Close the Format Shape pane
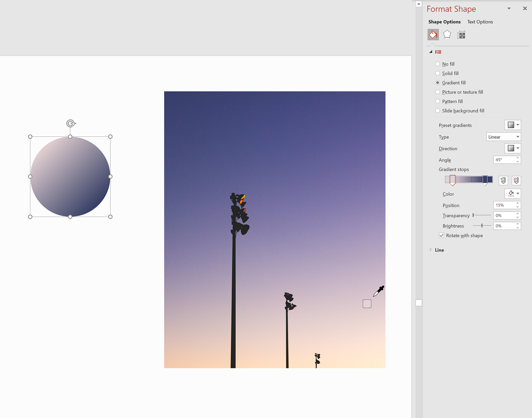Screen dimensions: 532x418 click(525, 8)
